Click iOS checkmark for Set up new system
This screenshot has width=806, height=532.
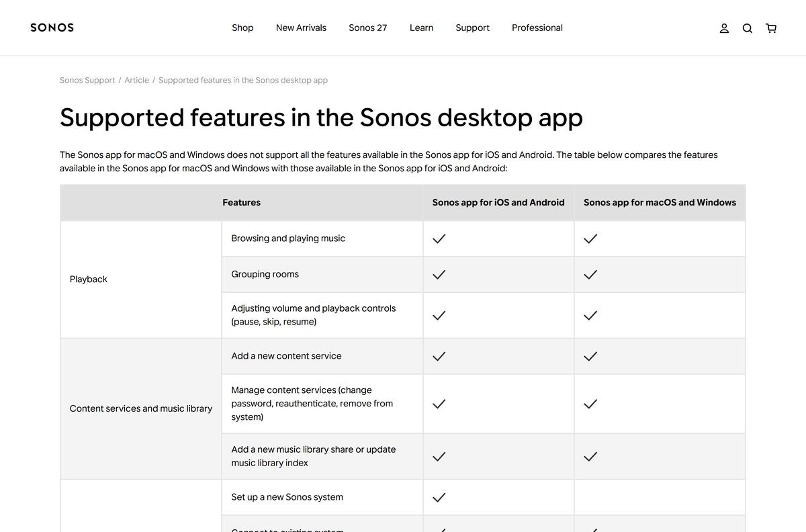[x=439, y=498]
